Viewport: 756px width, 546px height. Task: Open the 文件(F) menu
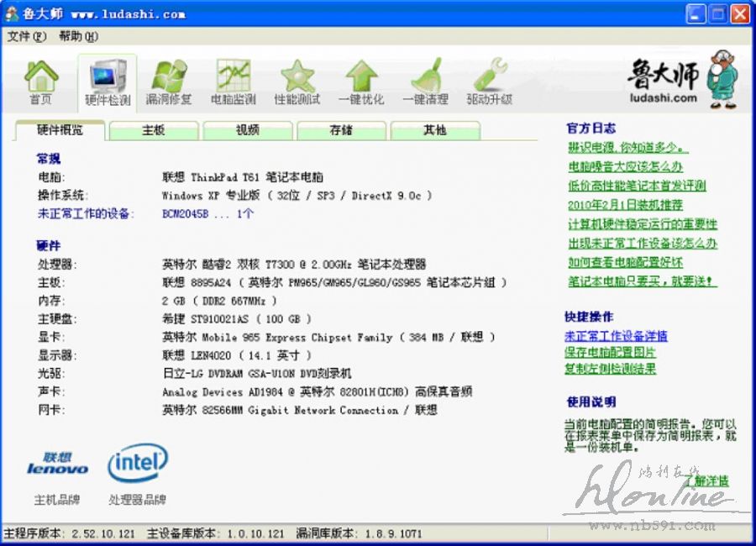(28, 37)
